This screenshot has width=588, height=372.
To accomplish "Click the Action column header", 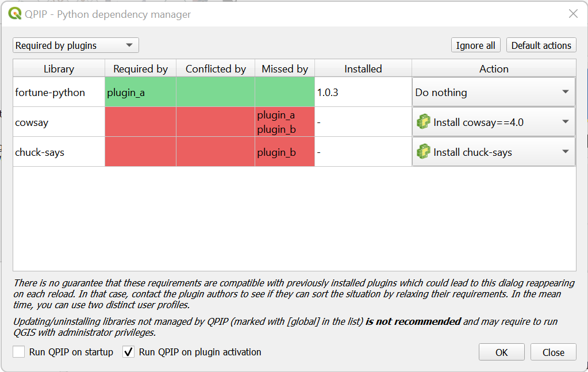I will [x=494, y=68].
